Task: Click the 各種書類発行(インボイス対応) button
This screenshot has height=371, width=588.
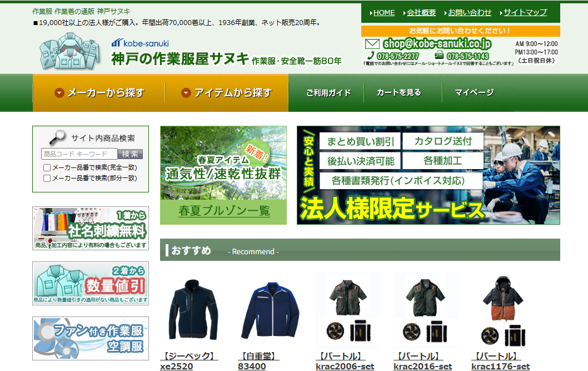Action: 401,181
